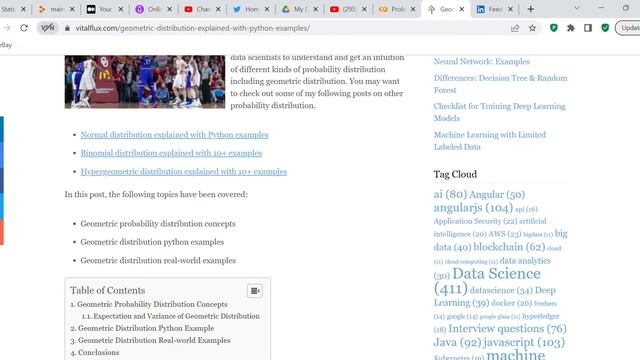Jump to Conclusions in Table of Contents

[98, 352]
